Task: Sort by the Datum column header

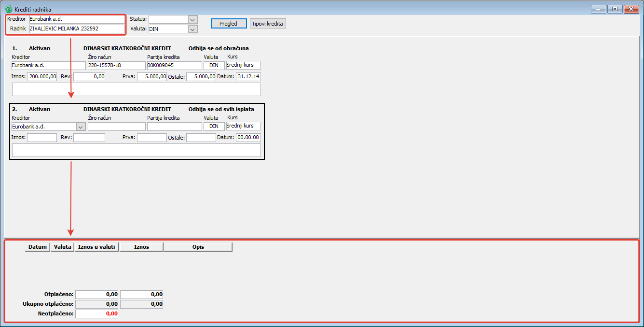Action: (38, 247)
